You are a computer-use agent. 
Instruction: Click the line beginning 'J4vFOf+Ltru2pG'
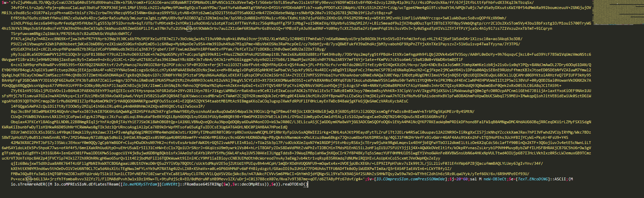[300, 8]
